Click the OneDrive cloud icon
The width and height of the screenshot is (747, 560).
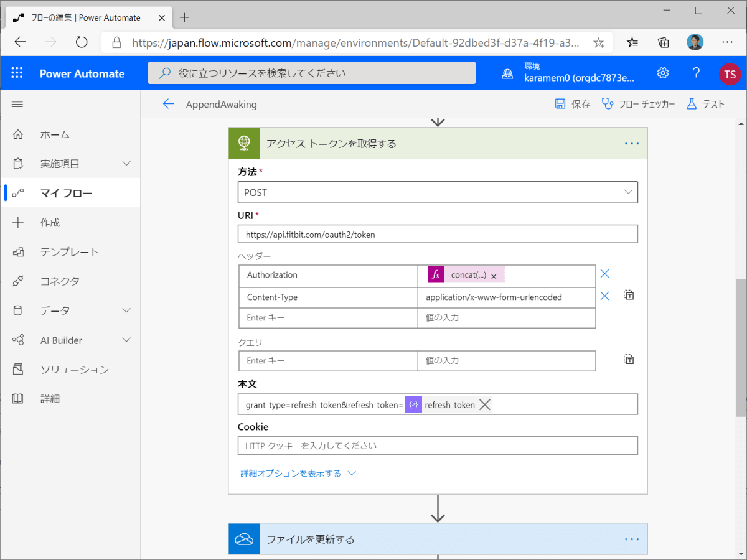pos(243,539)
